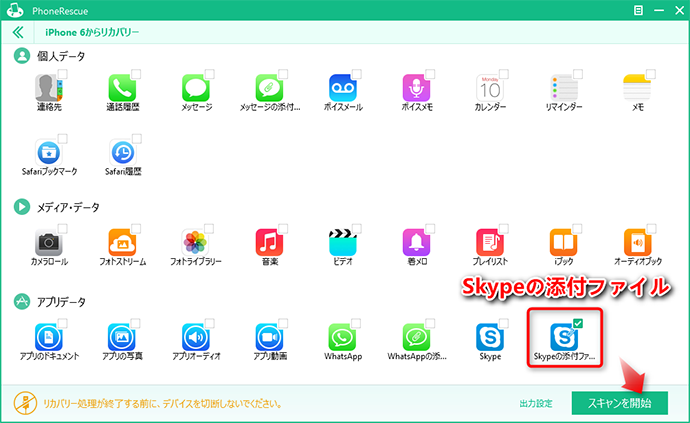Click the warning text about disconnecting device
The height and width of the screenshot is (423, 690).
(162, 403)
